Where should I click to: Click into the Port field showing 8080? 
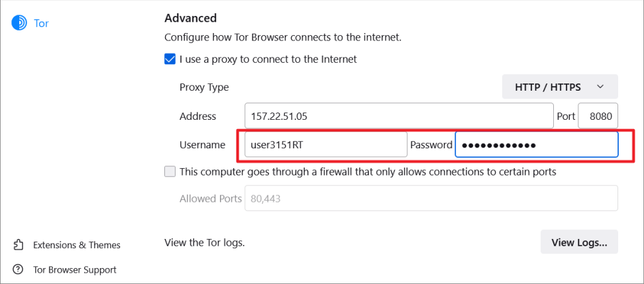598,116
